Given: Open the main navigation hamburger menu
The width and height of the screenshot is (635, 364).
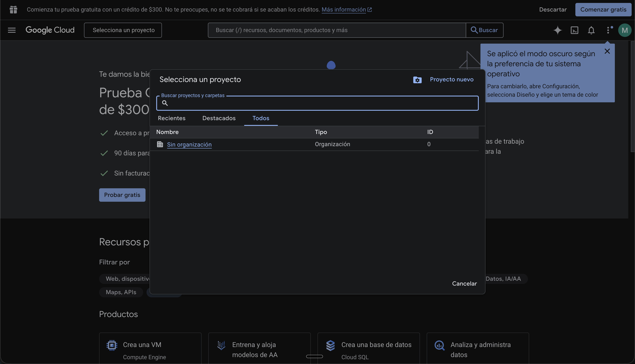Looking at the screenshot, I should (12, 30).
